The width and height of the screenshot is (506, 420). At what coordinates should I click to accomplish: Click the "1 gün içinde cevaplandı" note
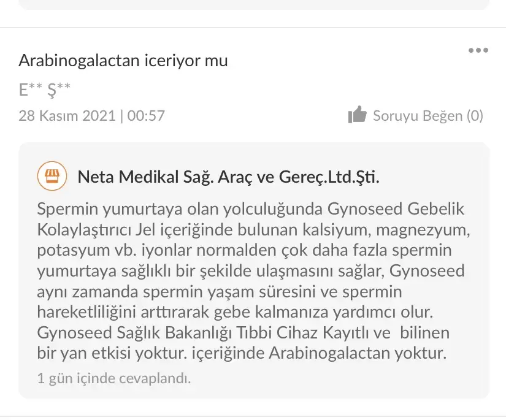114,378
